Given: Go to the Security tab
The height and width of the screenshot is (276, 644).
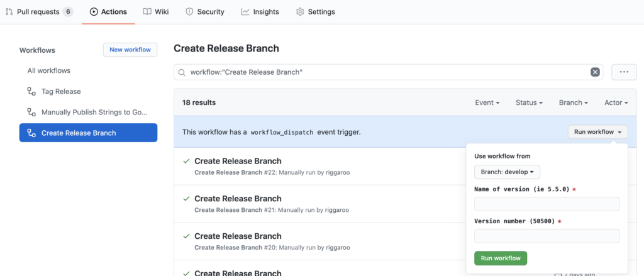Looking at the screenshot, I should pyautogui.click(x=204, y=12).
